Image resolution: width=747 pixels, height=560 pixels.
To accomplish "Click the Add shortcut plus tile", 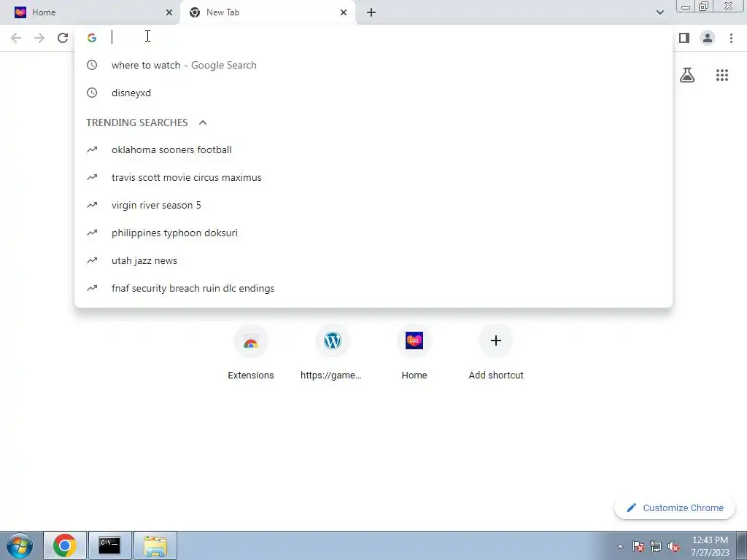I will [x=496, y=352].
